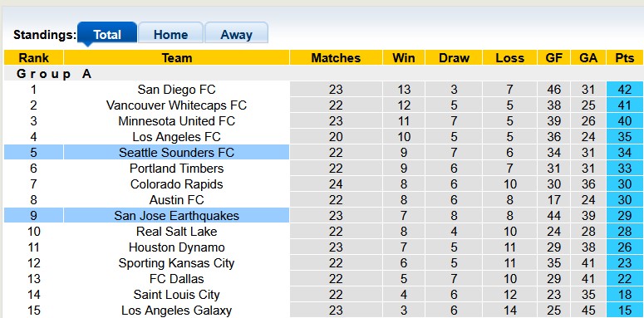Open the Real Salt Lake link
644x318 pixels.
coord(176,231)
